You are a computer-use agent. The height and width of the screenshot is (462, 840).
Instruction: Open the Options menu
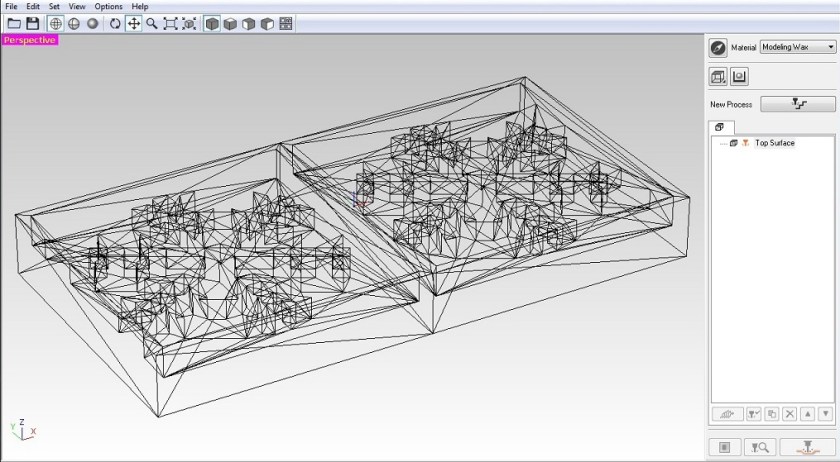point(108,6)
